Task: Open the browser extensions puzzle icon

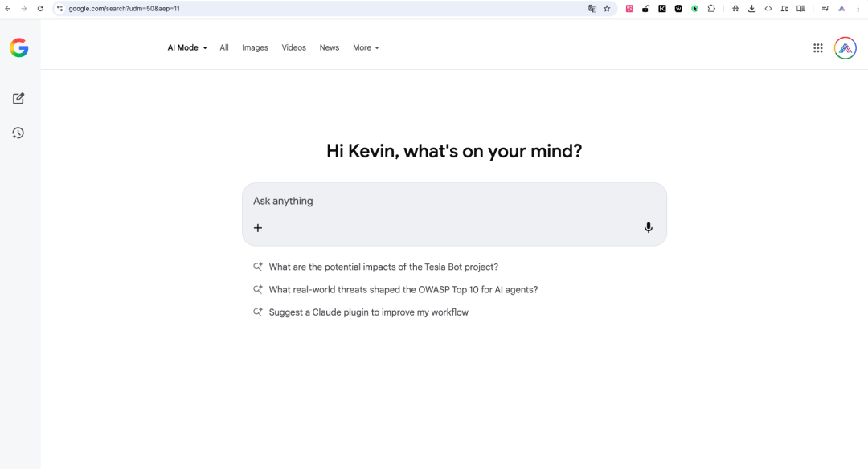Action: point(711,9)
